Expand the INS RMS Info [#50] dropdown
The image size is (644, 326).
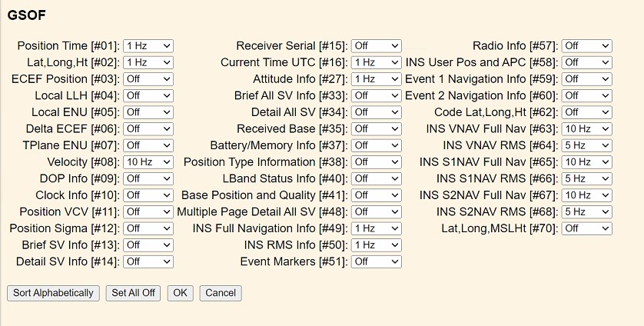[x=376, y=245]
